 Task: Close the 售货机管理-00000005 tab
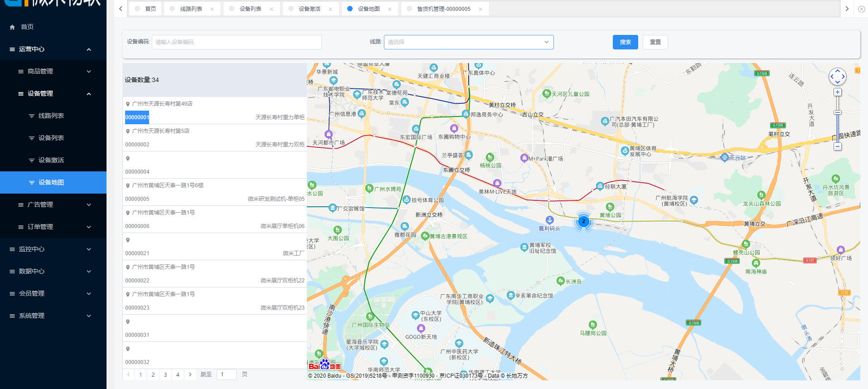(x=480, y=9)
